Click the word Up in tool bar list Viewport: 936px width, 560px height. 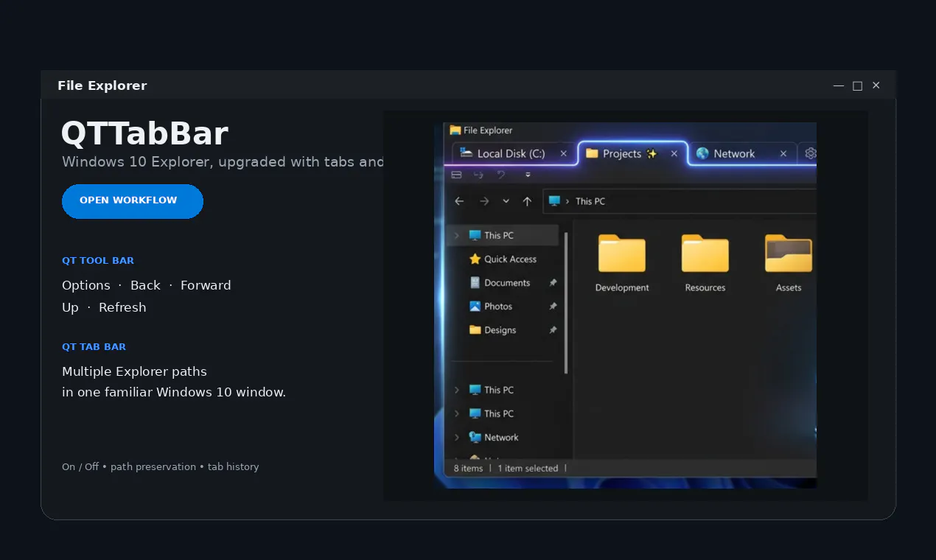70,307
